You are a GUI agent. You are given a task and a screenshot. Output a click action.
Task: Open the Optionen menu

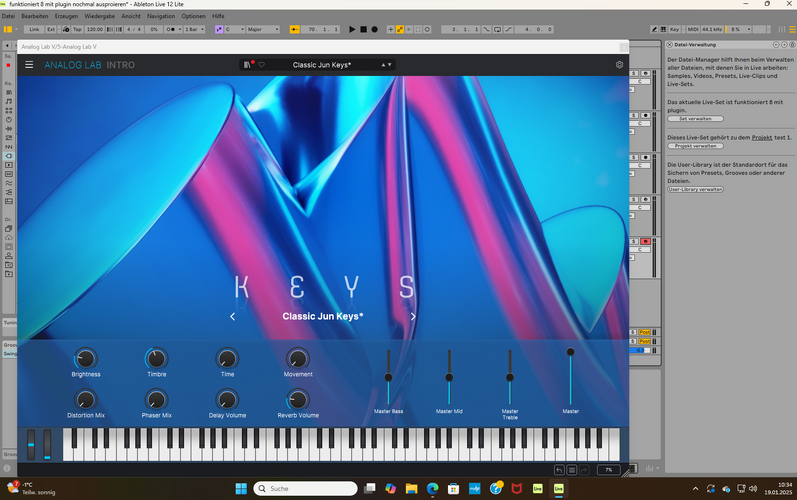pyautogui.click(x=194, y=16)
